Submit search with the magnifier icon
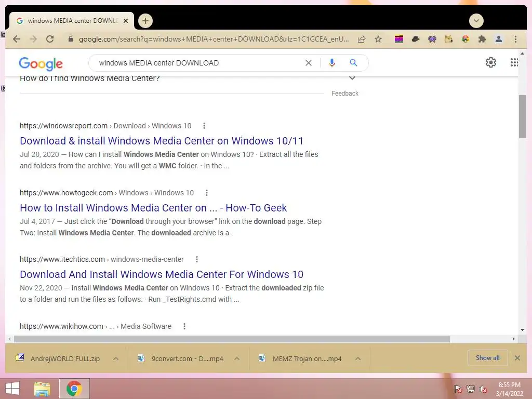 [353, 63]
